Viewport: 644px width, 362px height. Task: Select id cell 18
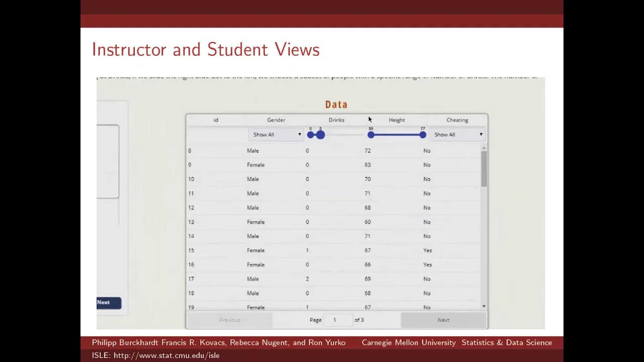tap(191, 293)
